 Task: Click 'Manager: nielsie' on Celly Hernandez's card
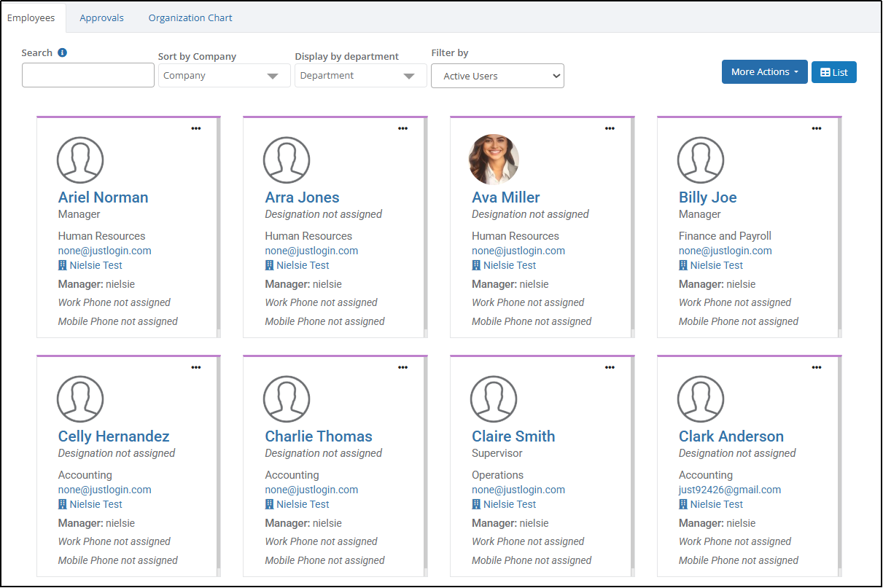pyautogui.click(x=96, y=523)
